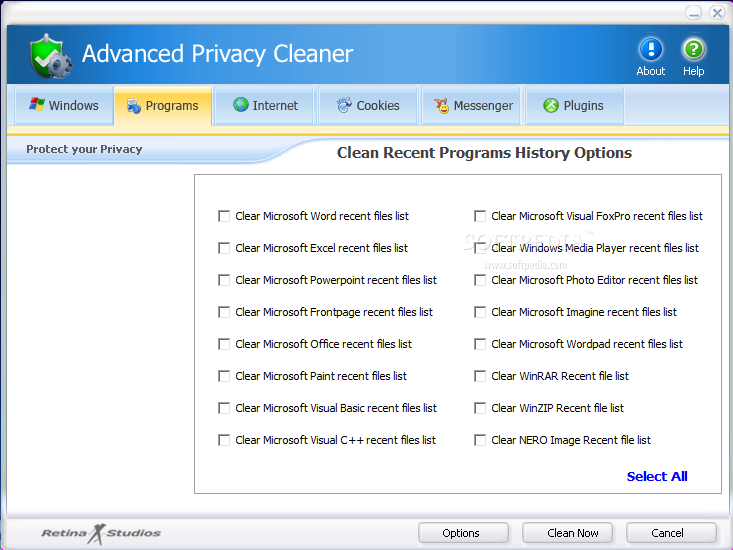Open the Help question mark icon
Screen dimensions: 733x550
click(x=694, y=50)
